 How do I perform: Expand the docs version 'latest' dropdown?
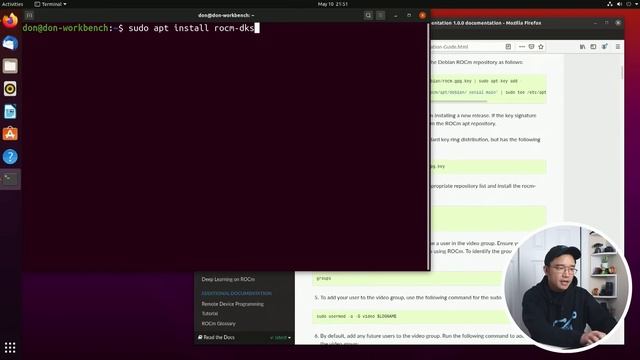[x=280, y=338]
